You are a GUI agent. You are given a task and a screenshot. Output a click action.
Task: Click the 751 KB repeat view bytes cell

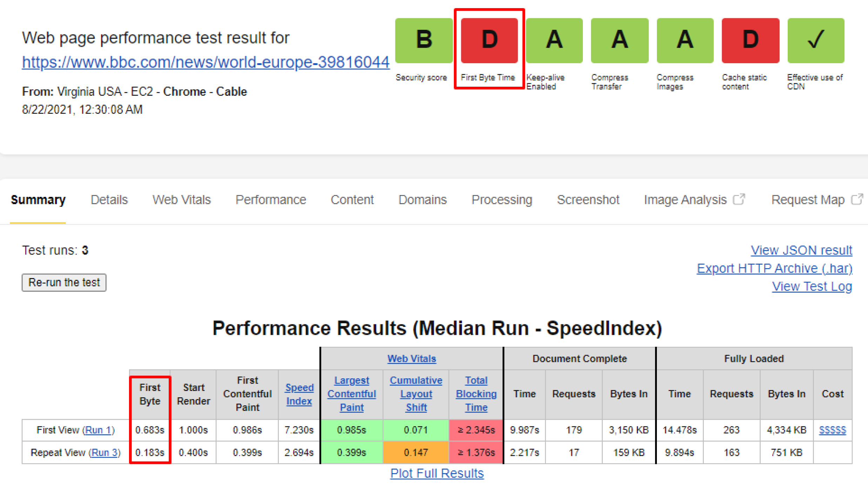787,452
